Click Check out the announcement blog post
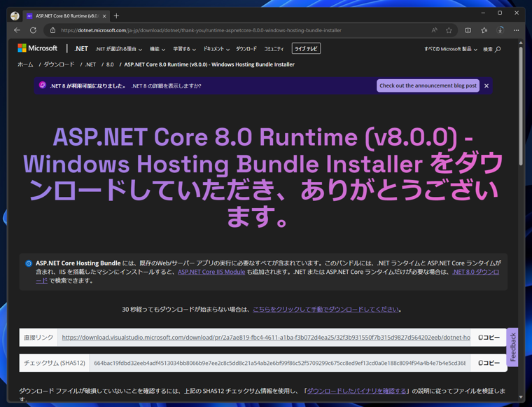The height and width of the screenshot is (407, 532). (x=428, y=85)
